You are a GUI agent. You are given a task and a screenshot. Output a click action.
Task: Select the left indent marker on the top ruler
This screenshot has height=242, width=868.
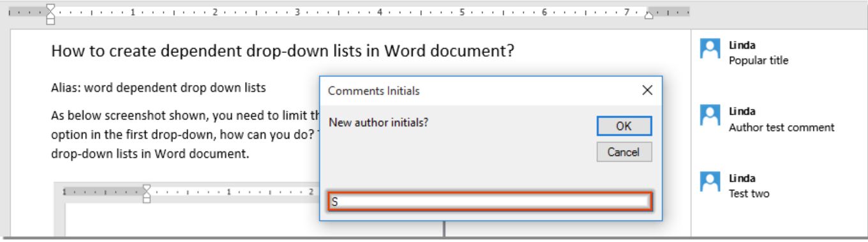(50, 15)
